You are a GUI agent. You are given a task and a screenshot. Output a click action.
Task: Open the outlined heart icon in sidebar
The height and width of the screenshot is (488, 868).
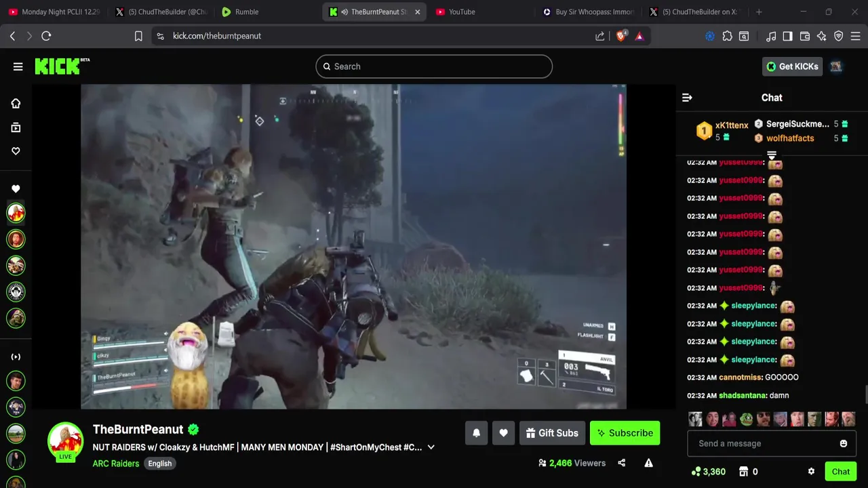(x=16, y=151)
